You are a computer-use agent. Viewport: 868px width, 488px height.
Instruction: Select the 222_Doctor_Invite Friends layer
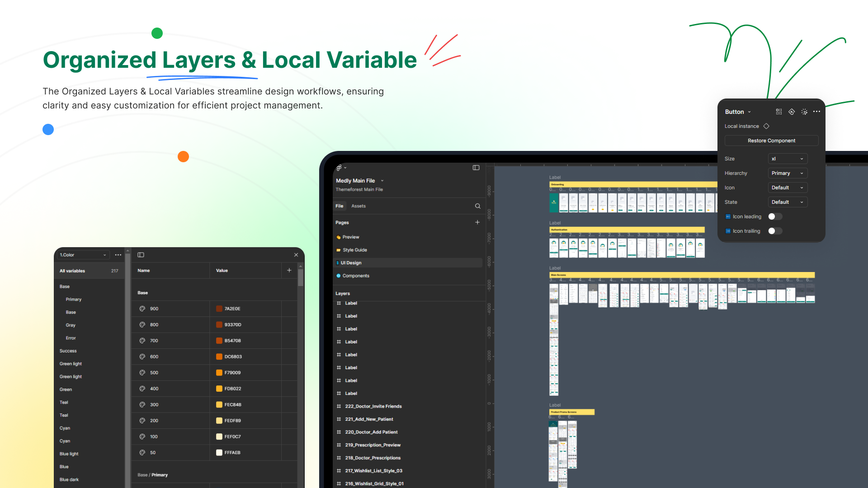coord(373,406)
